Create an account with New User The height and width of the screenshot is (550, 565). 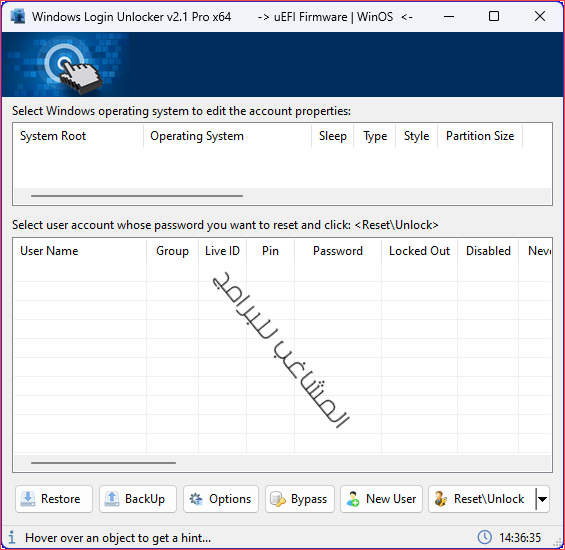381,499
